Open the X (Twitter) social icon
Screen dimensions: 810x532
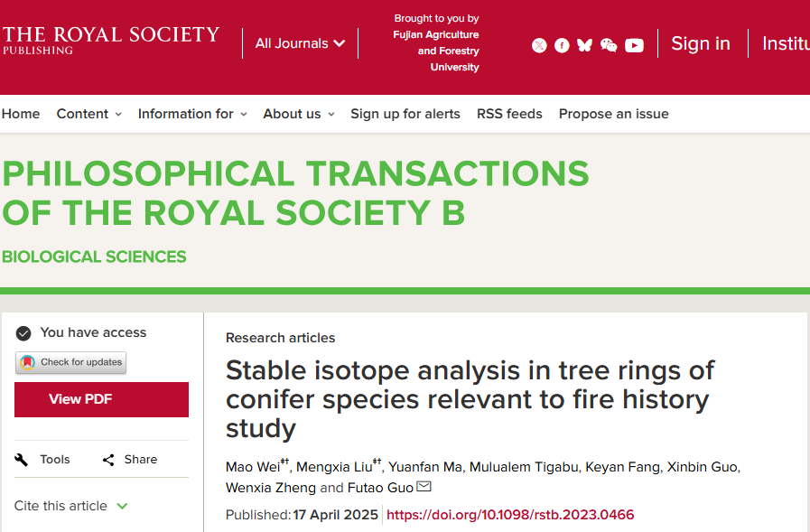point(539,45)
